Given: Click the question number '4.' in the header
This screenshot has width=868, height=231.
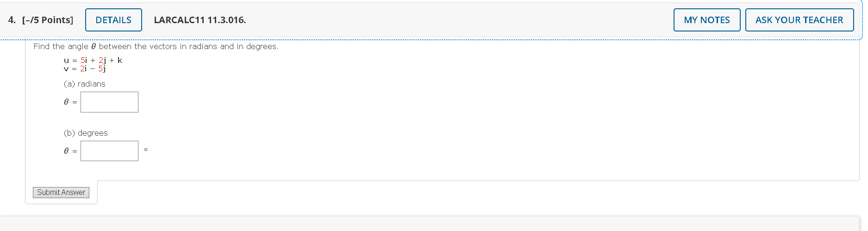Looking at the screenshot, I should pyautogui.click(x=12, y=20).
